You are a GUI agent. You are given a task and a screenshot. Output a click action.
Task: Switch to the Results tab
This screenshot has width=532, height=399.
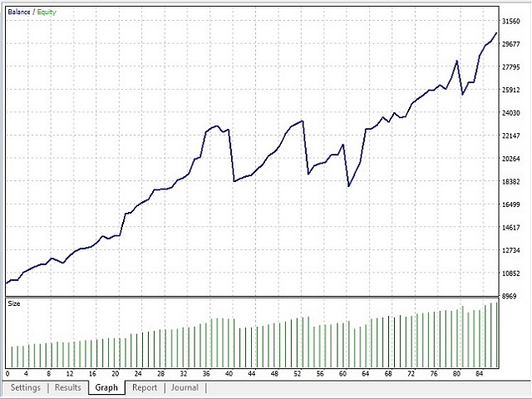point(68,387)
